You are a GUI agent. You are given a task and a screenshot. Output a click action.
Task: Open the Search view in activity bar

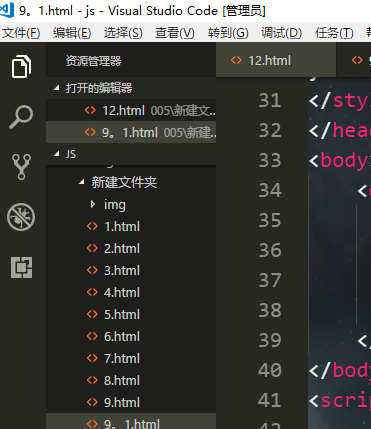pos(21,117)
